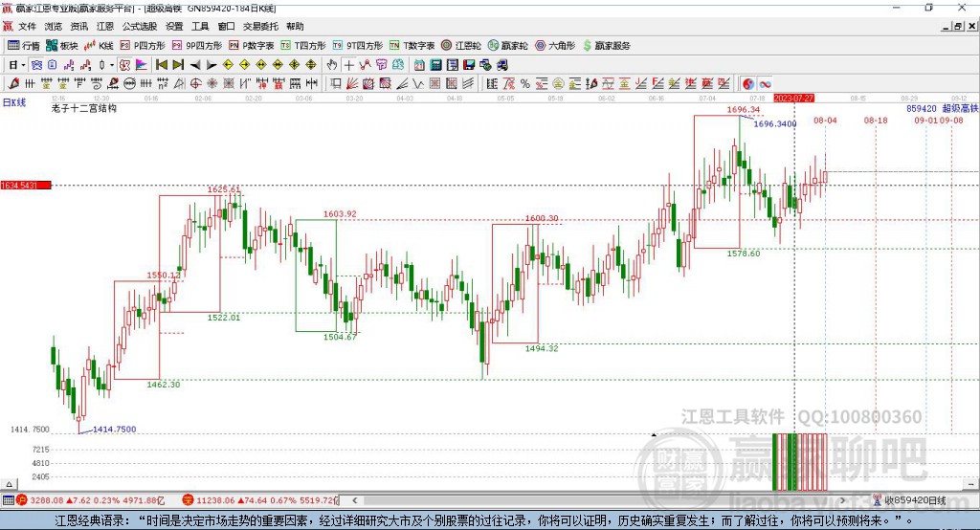Toggle the highlighted red 权 icon

pyautogui.click(x=125, y=65)
